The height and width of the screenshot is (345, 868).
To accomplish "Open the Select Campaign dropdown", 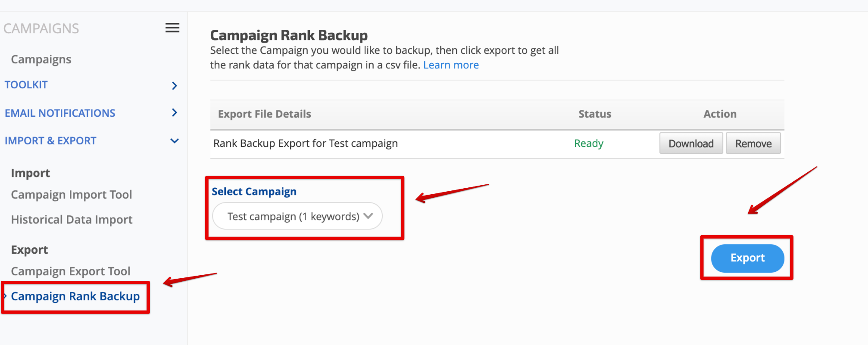I will 297,216.
